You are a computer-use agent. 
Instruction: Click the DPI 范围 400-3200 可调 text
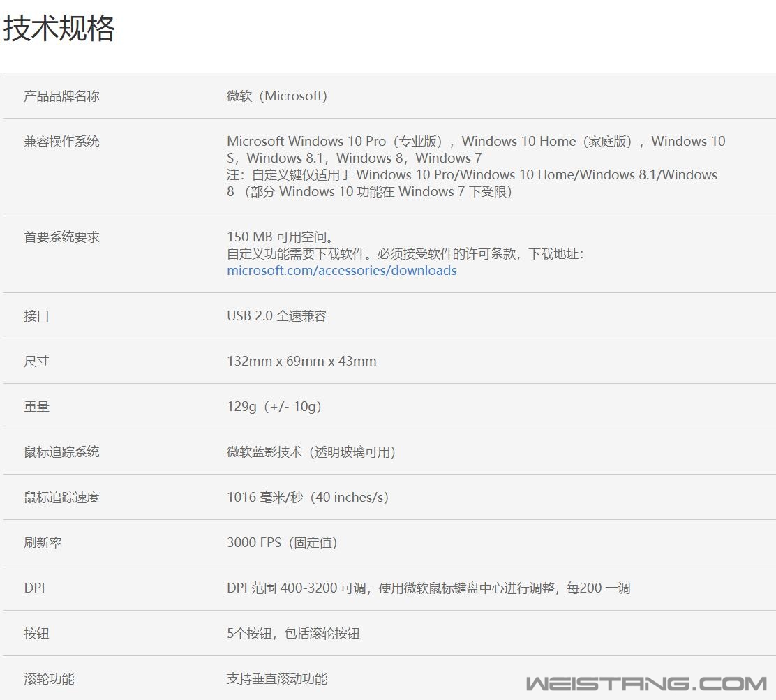coord(296,588)
